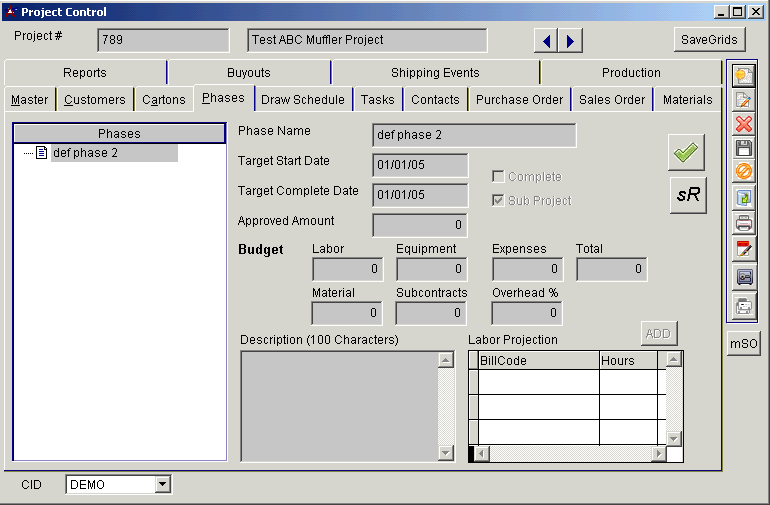
Task: Click the red X delete icon
Action: point(743,124)
